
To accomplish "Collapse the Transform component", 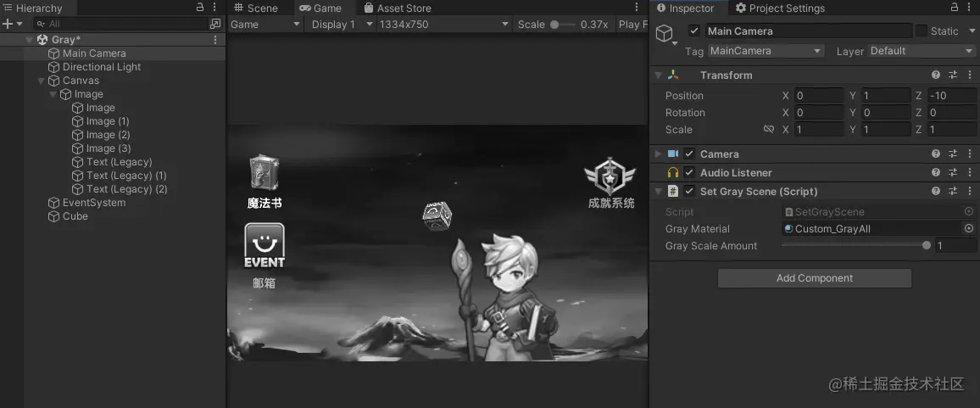I will pyautogui.click(x=658, y=75).
